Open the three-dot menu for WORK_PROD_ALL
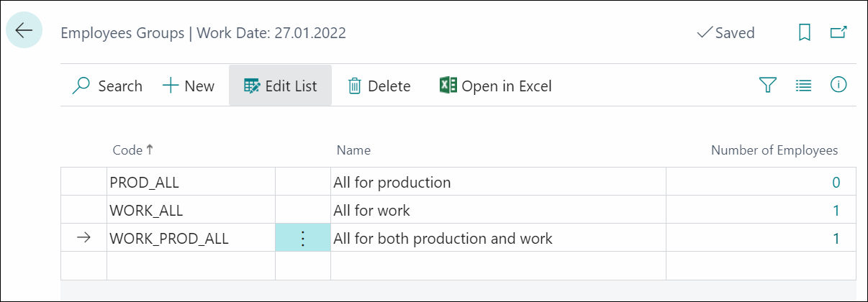Viewport: 868px width, 302px height. [x=303, y=239]
